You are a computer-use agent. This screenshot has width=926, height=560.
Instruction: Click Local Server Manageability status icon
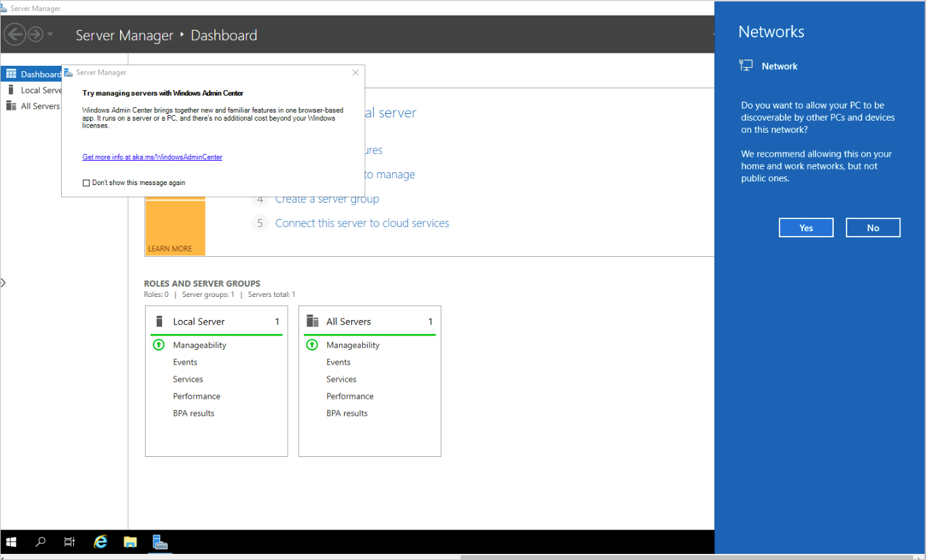point(159,345)
